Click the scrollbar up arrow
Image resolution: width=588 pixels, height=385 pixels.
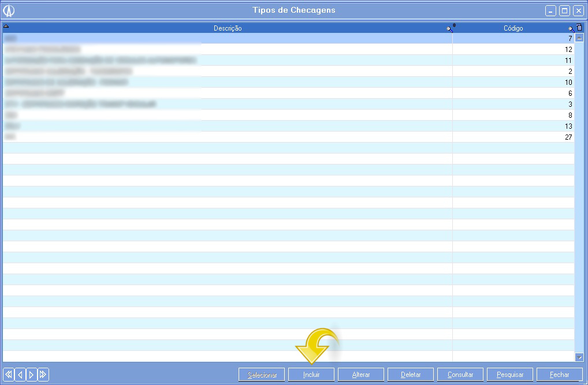tap(579, 38)
